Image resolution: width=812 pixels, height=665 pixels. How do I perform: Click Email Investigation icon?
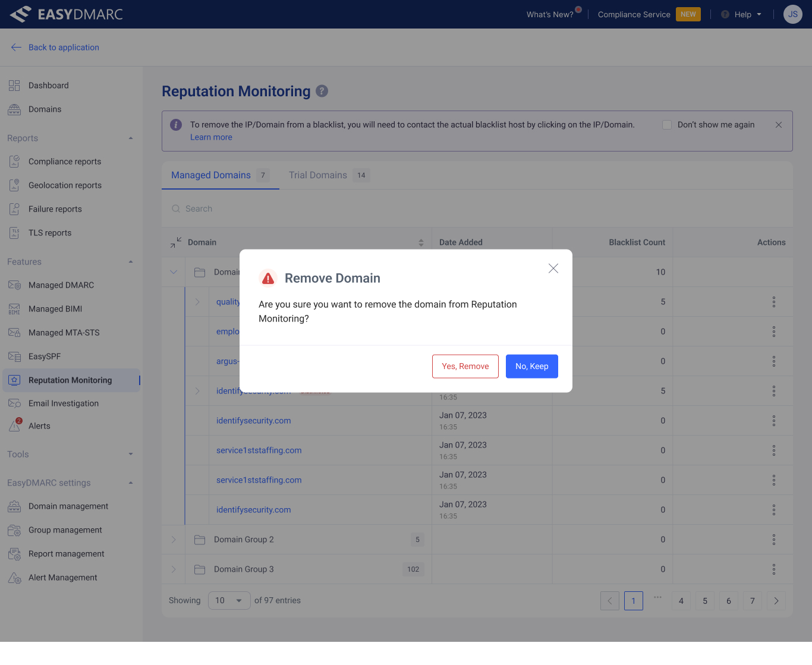click(14, 404)
